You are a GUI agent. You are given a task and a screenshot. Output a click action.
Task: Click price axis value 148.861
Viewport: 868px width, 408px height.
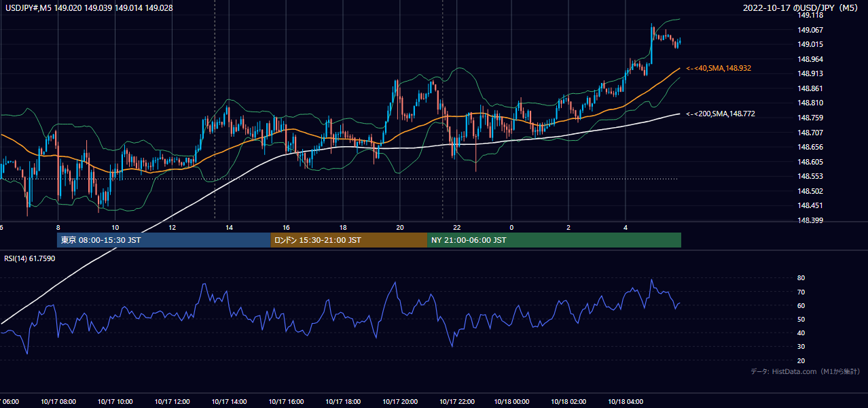point(810,88)
